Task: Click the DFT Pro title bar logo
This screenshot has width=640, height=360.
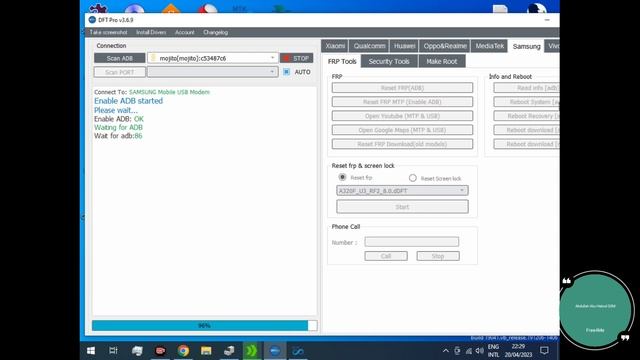Action: tap(92, 20)
